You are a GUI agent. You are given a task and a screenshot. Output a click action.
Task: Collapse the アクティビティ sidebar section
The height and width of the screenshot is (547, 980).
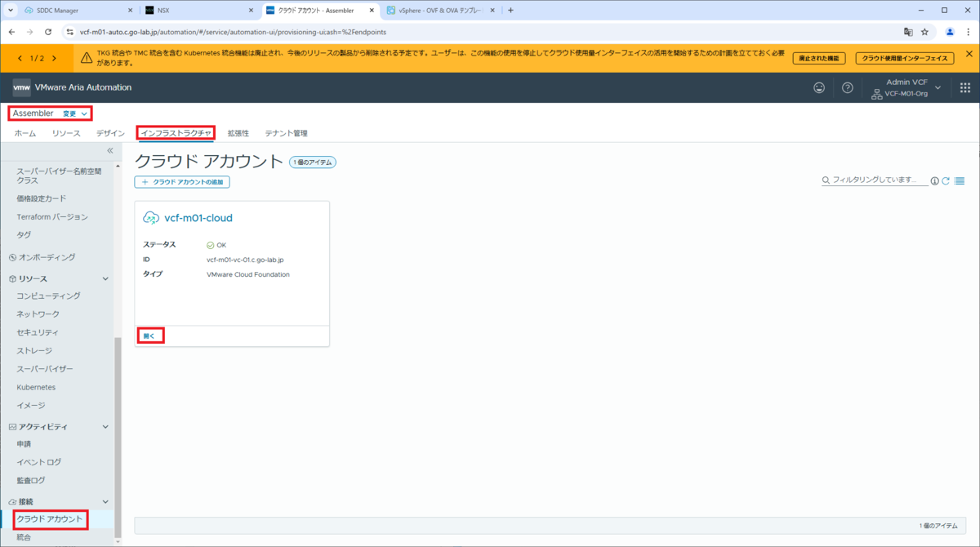pos(105,426)
